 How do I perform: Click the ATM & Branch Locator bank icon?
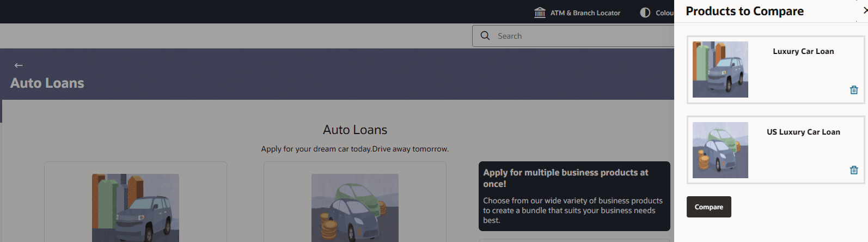(x=540, y=13)
